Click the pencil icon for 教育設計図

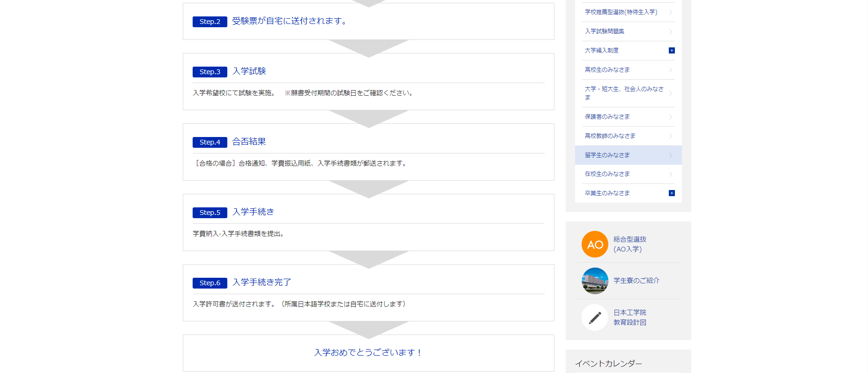[595, 318]
